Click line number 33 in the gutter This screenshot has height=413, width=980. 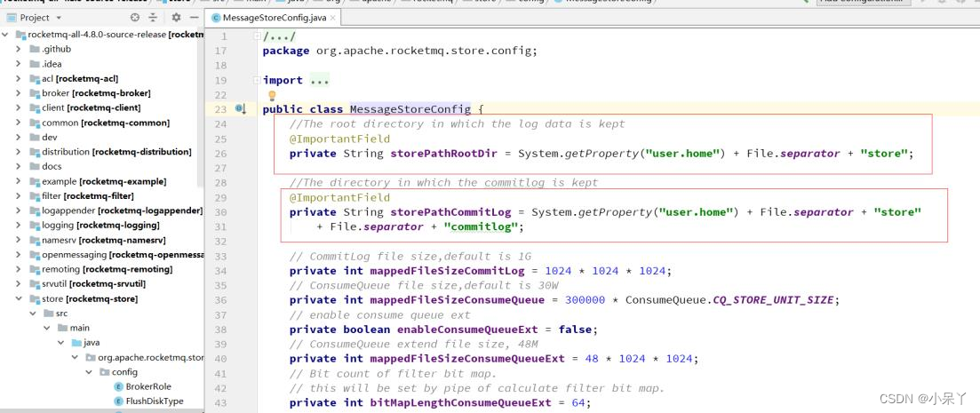(x=220, y=256)
